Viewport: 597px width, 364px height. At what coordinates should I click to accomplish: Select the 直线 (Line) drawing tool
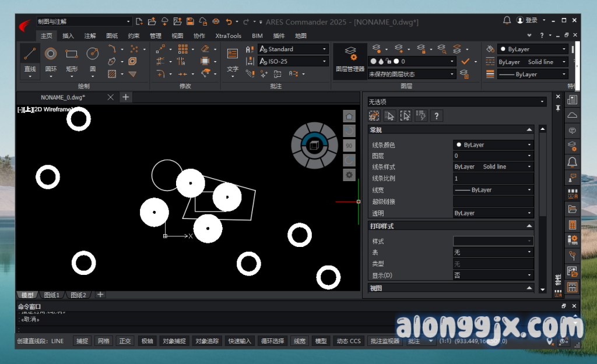pyautogui.click(x=30, y=61)
